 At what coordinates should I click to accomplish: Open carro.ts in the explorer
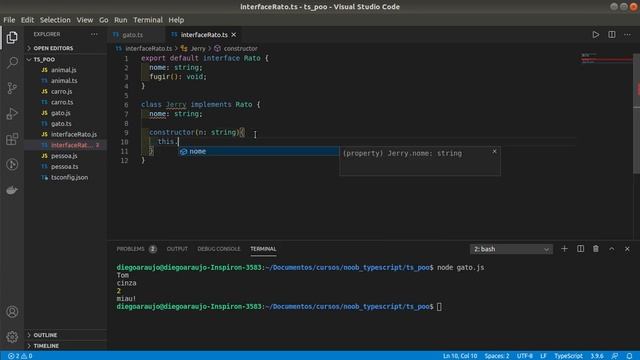click(65, 102)
